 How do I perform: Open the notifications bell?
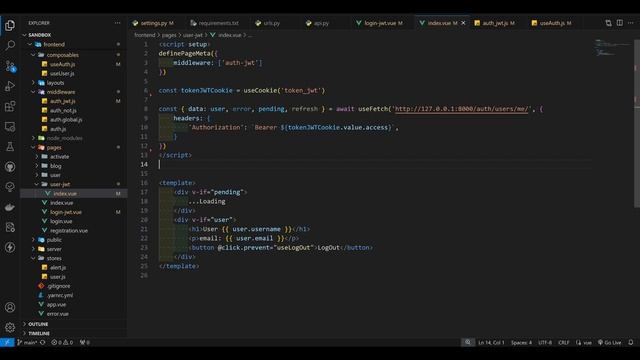click(x=631, y=342)
